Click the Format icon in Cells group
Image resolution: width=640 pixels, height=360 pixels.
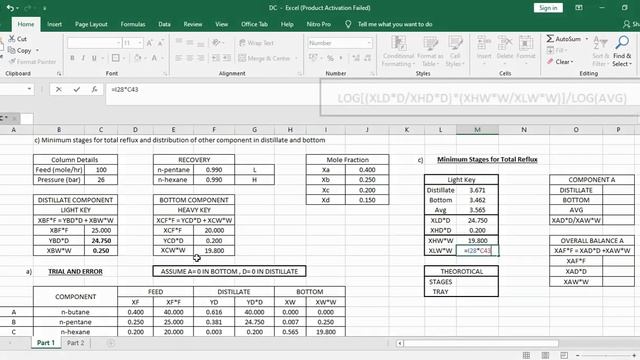pos(526,42)
